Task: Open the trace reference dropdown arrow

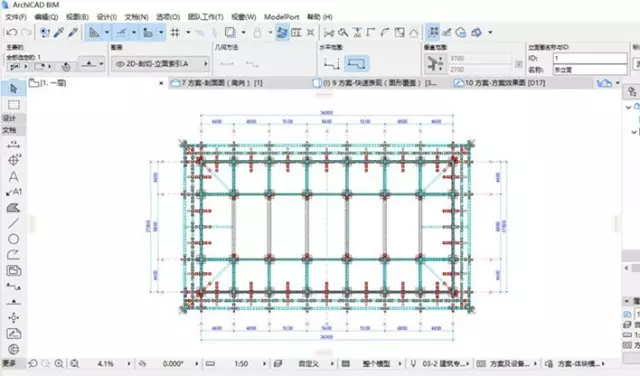Action: (x=244, y=33)
